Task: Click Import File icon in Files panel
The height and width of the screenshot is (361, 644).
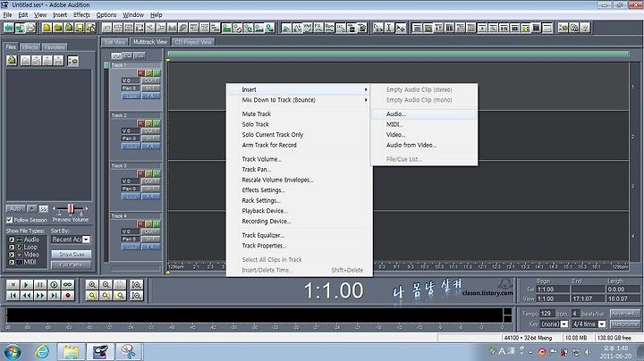Action: pyautogui.click(x=12, y=61)
